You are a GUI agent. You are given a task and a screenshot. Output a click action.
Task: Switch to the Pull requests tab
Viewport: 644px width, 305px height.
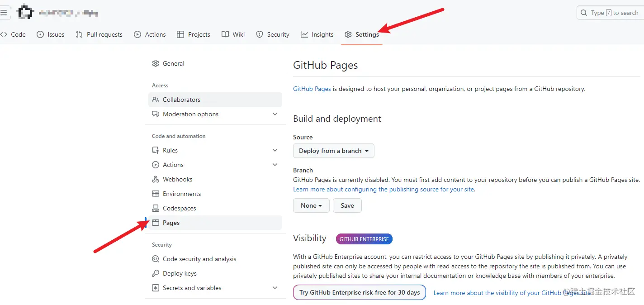[x=99, y=34]
